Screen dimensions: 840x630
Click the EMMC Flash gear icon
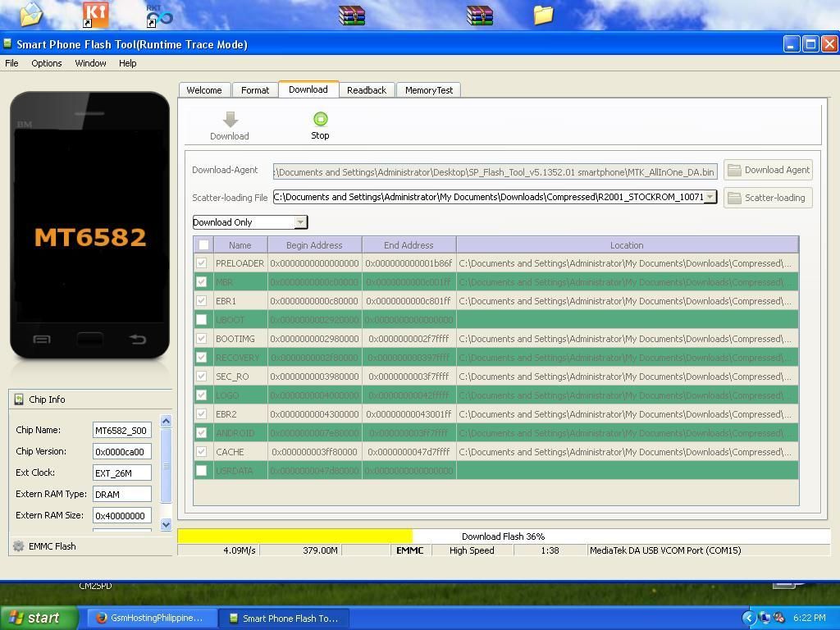(18, 546)
